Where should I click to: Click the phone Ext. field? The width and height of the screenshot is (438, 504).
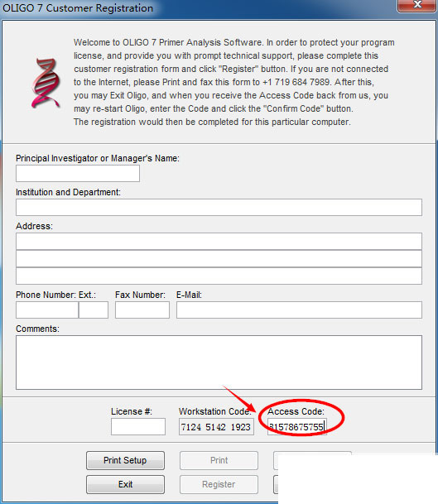[x=94, y=310]
